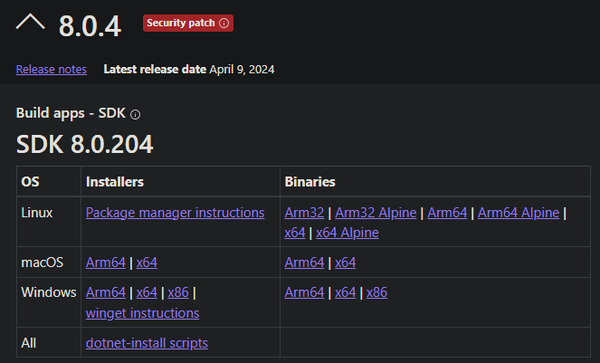This screenshot has height=363, width=600.
Task: Download macOS Arm64 binary
Action: point(304,263)
